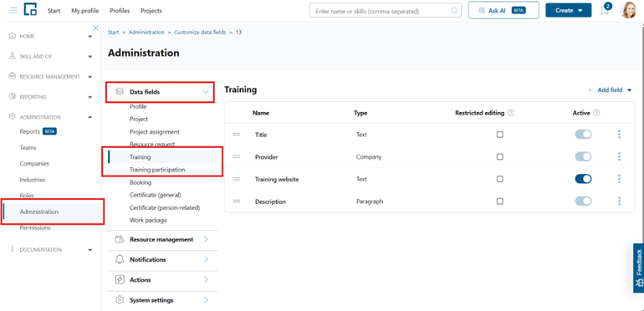The width and height of the screenshot is (644, 311).
Task: Select Permissions in sidebar
Action: [x=35, y=227]
